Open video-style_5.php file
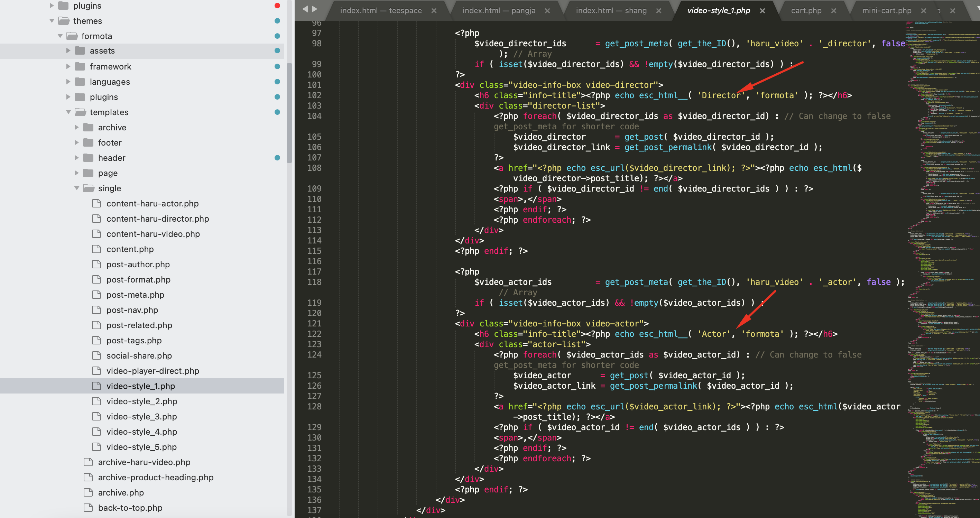The height and width of the screenshot is (518, 980). pyautogui.click(x=141, y=447)
